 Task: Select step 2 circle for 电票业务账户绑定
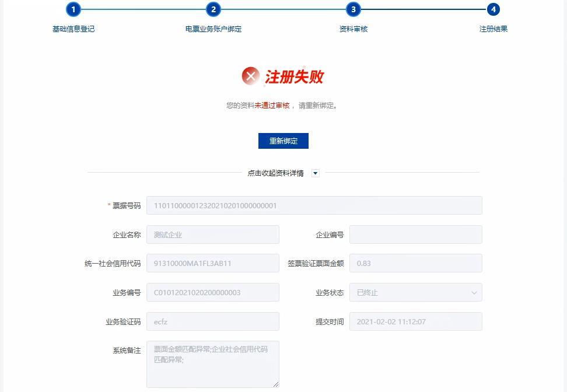[x=213, y=10]
